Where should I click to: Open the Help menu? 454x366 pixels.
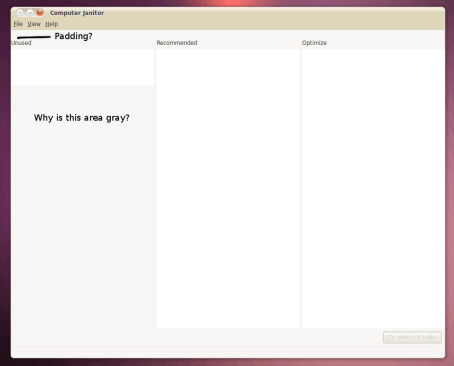[52, 24]
